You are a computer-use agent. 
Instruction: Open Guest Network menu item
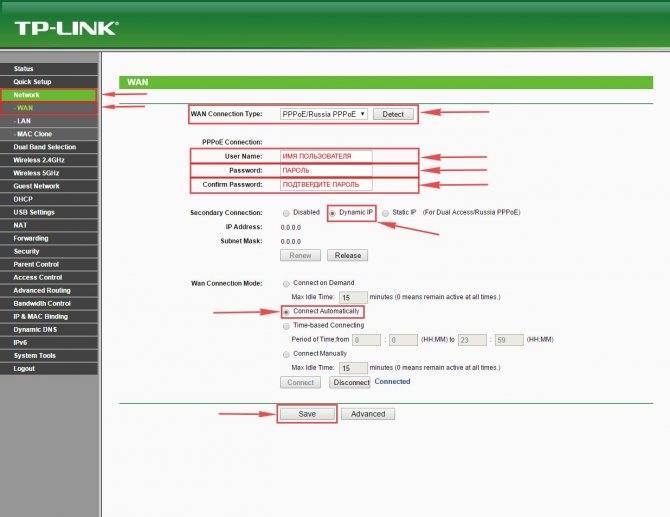pos(49,186)
